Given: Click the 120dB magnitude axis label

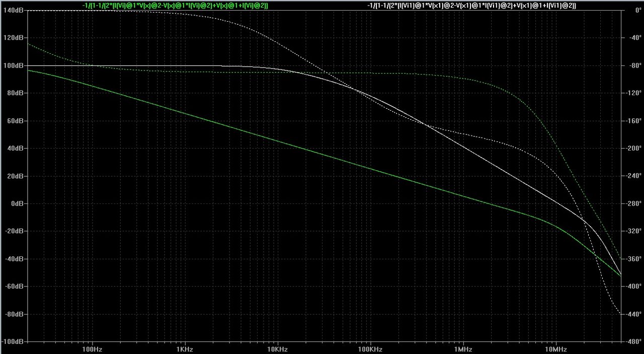Looking at the screenshot, I should pyautogui.click(x=14, y=38).
